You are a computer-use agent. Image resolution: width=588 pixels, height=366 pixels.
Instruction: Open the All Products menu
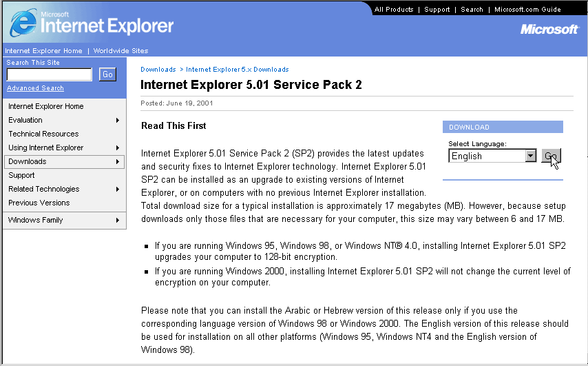coord(394,10)
